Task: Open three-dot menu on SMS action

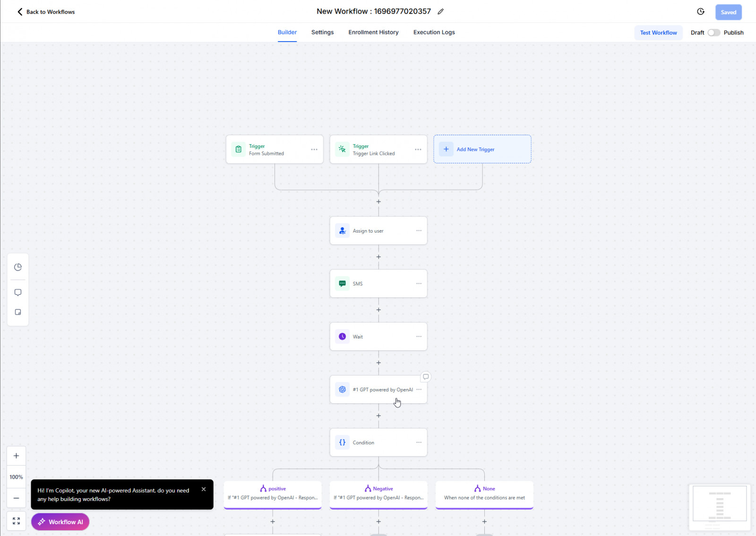Action: [x=419, y=284]
